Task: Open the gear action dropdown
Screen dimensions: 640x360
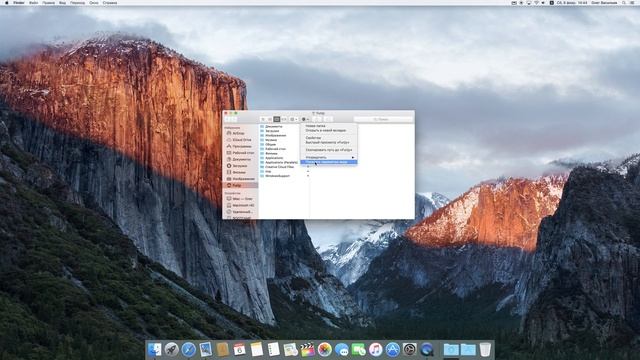Action: [305, 119]
